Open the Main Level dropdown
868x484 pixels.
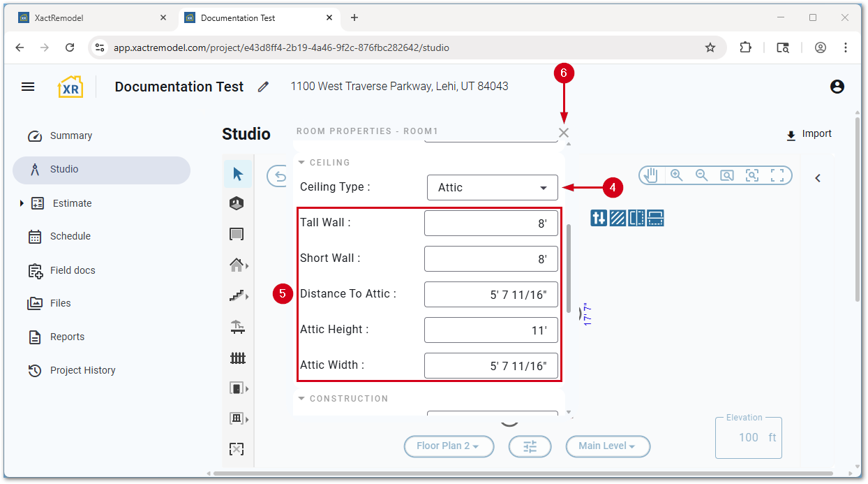[607, 446]
